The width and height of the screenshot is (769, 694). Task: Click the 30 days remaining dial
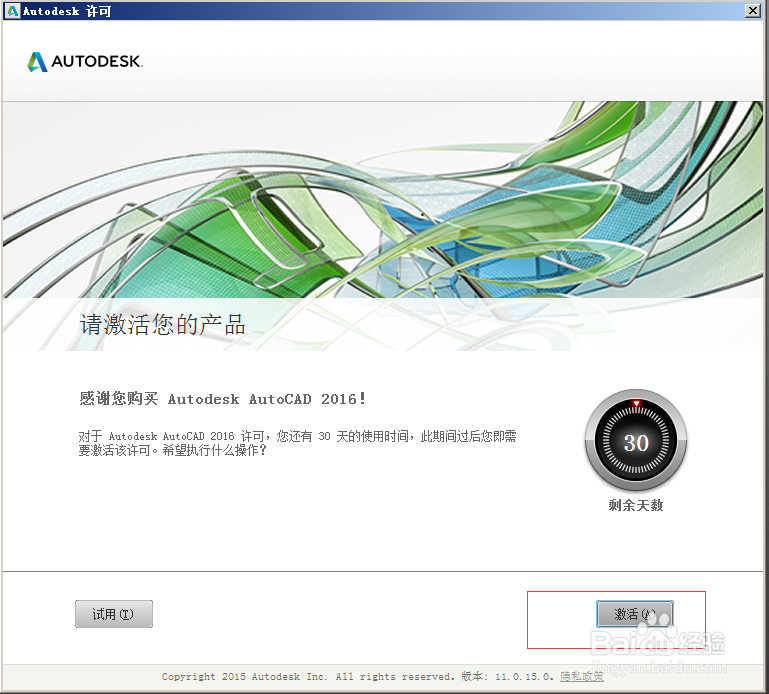(636, 441)
